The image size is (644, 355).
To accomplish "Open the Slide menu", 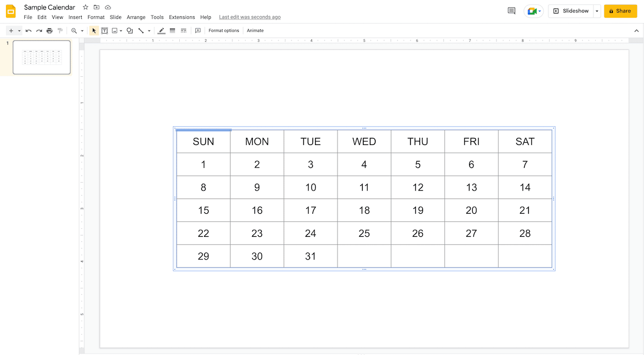I will 115,17.
